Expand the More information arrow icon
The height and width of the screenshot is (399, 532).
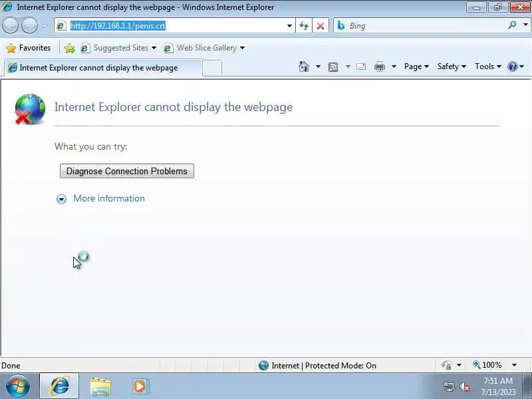(61, 199)
